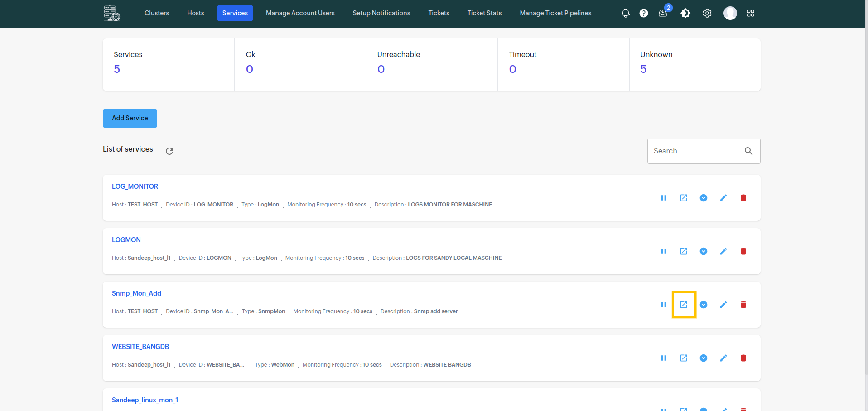Edit the LOGMON service
Viewport: 868px width, 411px height.
723,251
